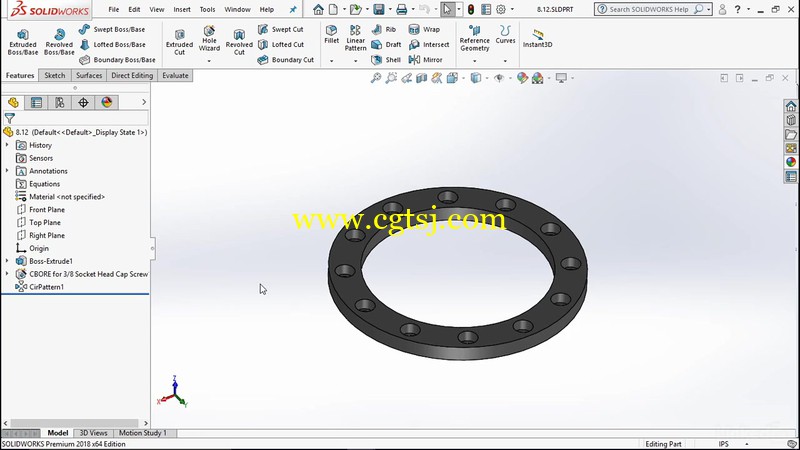The image size is (800, 450).
Task: Open the Insert menu
Action: click(x=182, y=9)
